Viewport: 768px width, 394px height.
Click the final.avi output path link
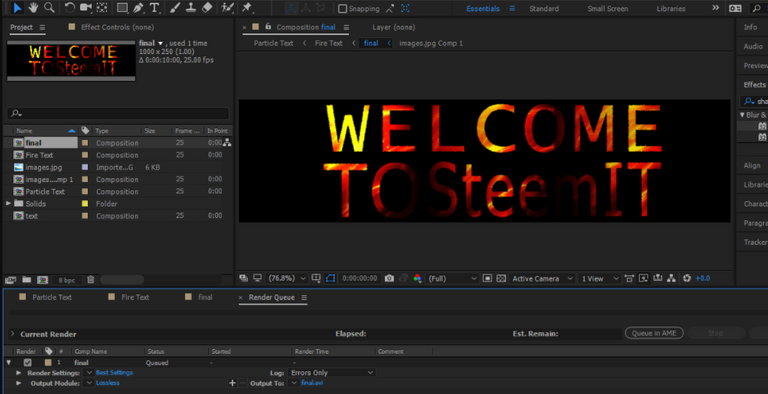312,383
